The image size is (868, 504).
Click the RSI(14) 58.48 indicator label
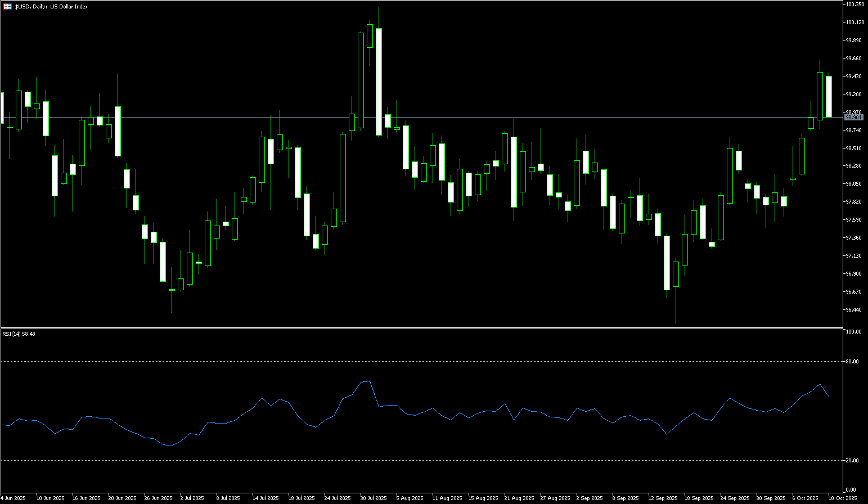coord(19,334)
